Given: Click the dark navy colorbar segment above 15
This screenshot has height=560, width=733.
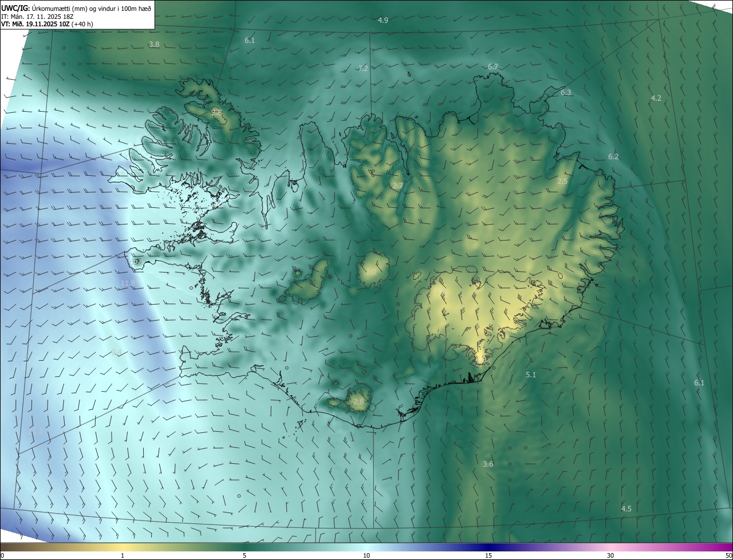Looking at the screenshot, I should pyautogui.click(x=488, y=547).
